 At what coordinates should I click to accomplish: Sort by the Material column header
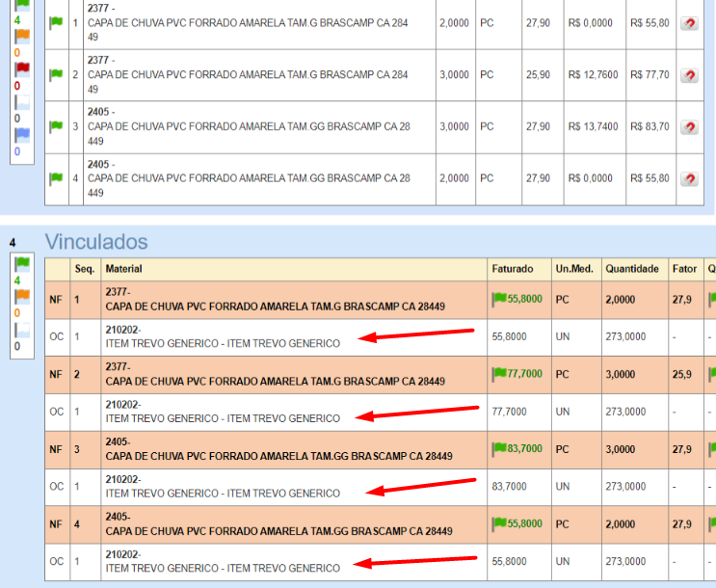(x=123, y=269)
